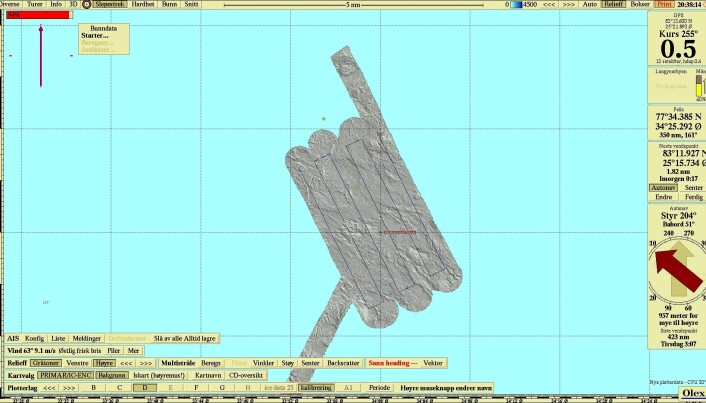
Task: Click the red 94% status bar
Action: click(x=39, y=15)
